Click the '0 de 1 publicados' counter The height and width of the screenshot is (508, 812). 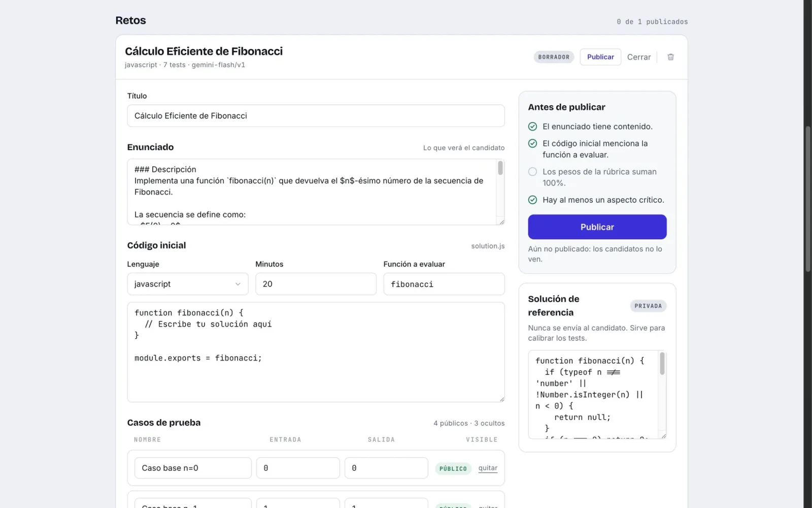click(652, 22)
